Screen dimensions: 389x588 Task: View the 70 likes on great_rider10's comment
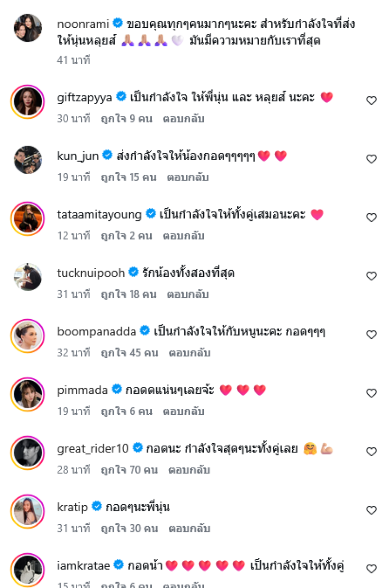click(129, 470)
